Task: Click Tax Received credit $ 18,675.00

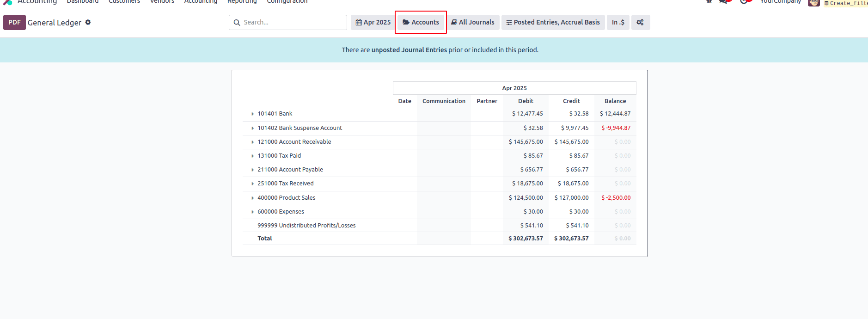Action: [x=573, y=184]
